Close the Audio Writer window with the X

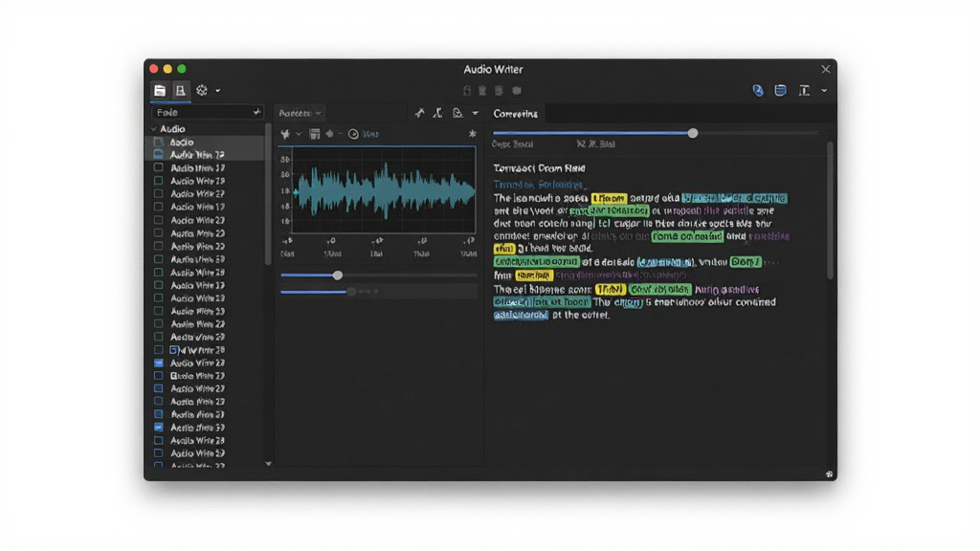[x=826, y=69]
